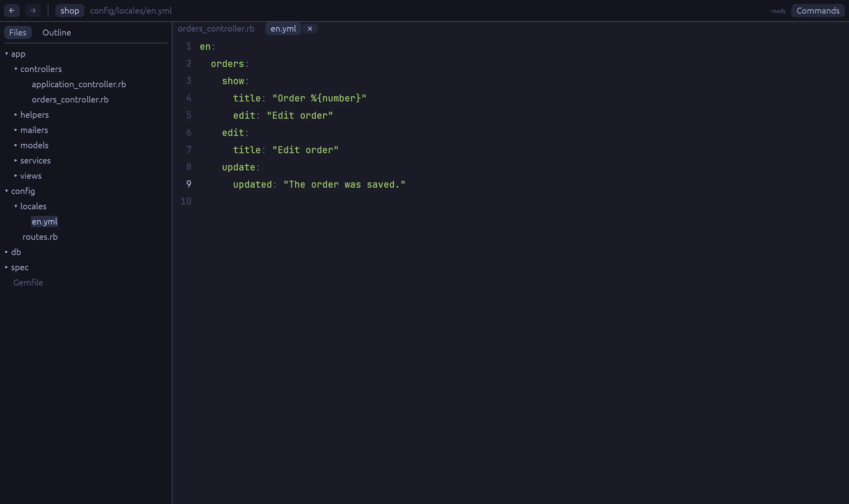Click line number 9 in the gutter

click(189, 184)
